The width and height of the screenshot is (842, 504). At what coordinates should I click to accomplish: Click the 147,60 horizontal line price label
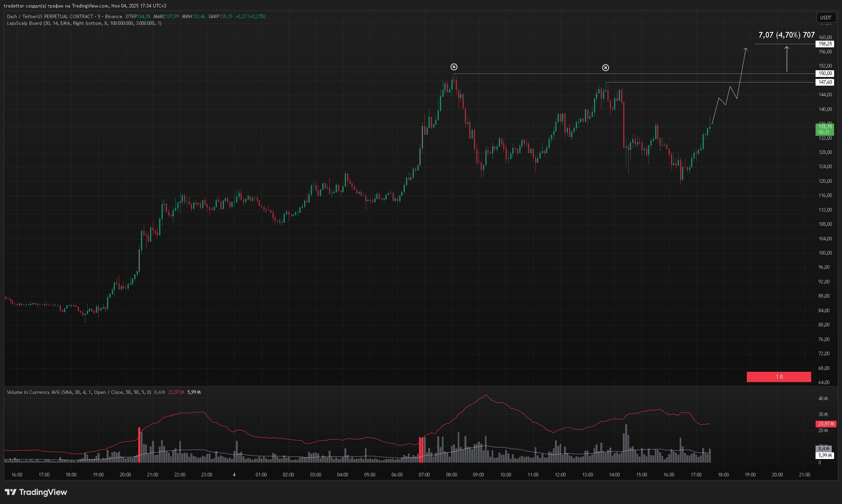click(825, 82)
